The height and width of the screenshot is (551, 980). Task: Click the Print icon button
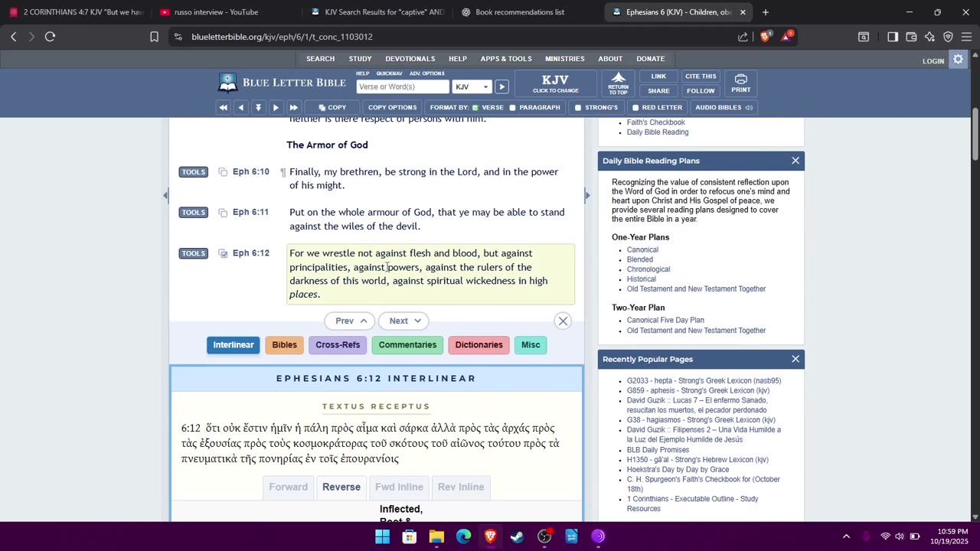coord(740,83)
